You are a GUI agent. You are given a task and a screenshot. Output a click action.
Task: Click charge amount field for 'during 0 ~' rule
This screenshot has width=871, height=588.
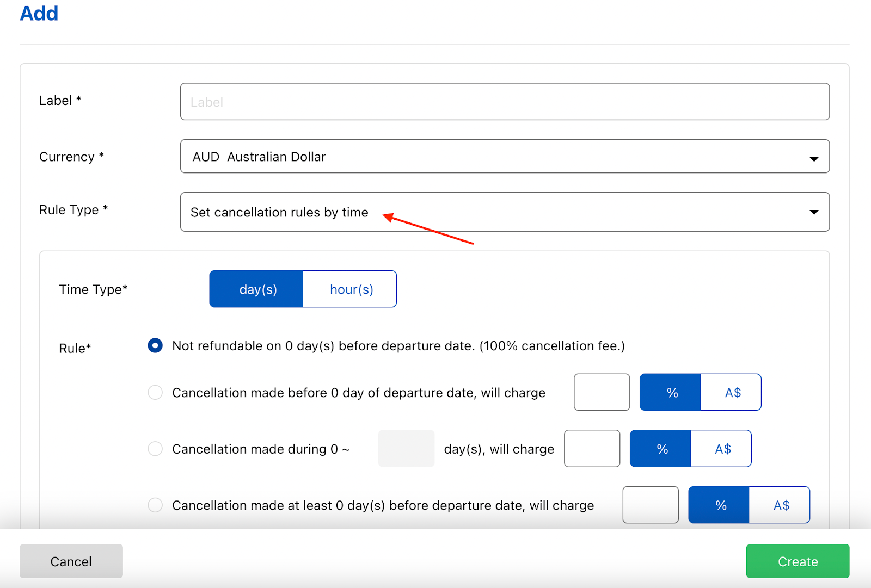[x=592, y=449]
